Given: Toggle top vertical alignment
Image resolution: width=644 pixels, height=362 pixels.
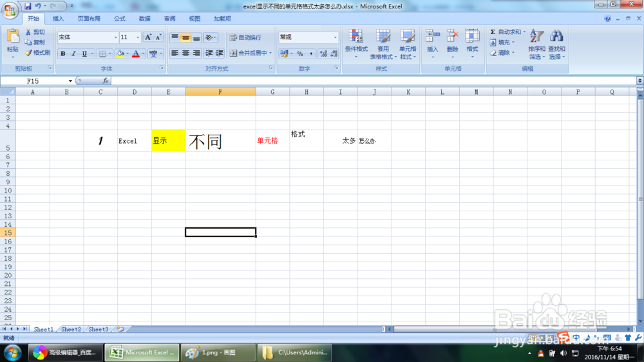Looking at the screenshot, I should 175,37.
